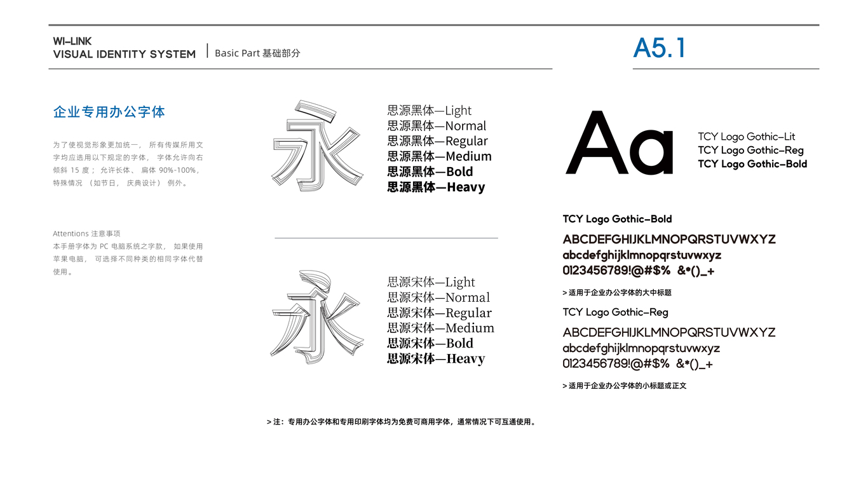Select the text 思源黑体—Normal
868x488 pixels.
tap(437, 126)
